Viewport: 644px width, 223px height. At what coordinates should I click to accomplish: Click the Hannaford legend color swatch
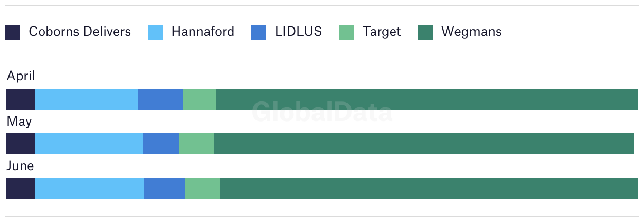155,33
